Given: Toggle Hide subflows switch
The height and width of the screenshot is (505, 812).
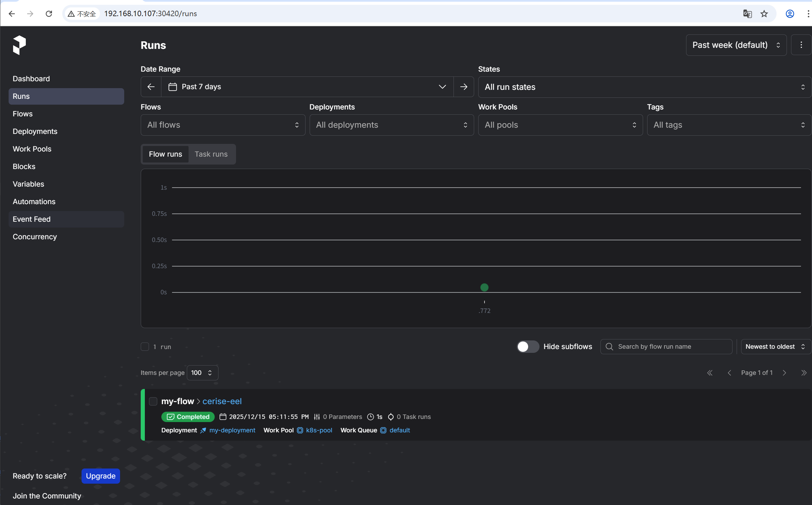Looking at the screenshot, I should [x=528, y=347].
